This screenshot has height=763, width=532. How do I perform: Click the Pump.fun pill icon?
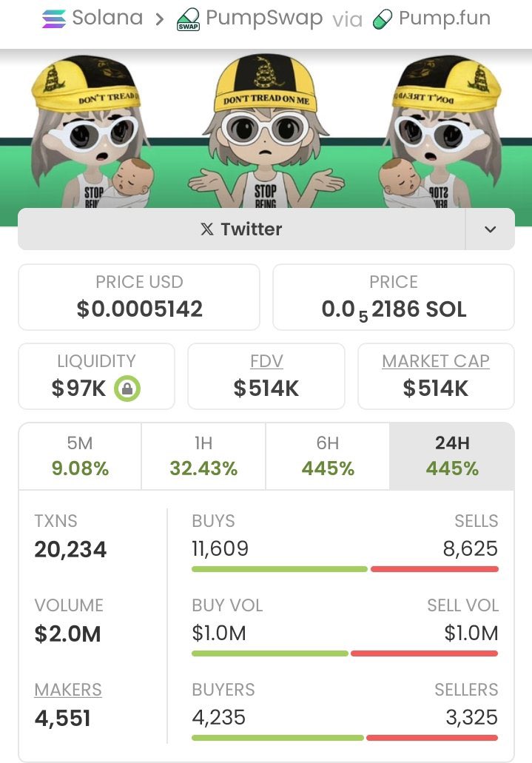click(x=382, y=19)
